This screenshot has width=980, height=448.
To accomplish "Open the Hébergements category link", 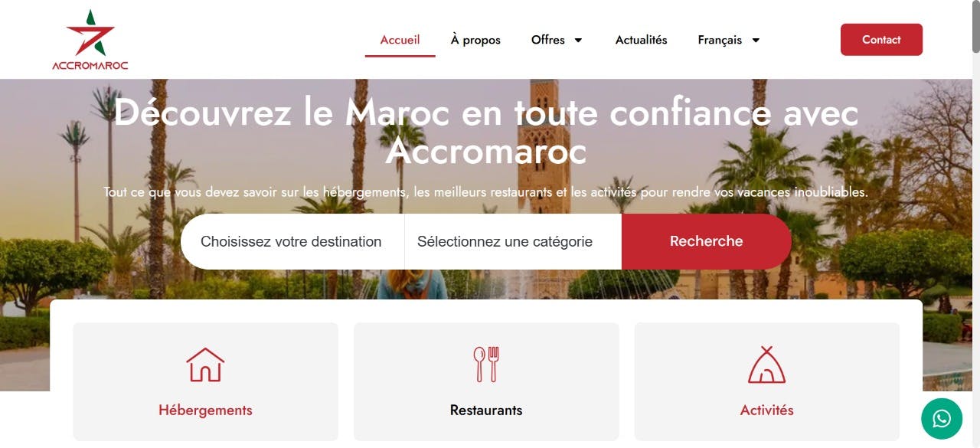I will point(205,410).
